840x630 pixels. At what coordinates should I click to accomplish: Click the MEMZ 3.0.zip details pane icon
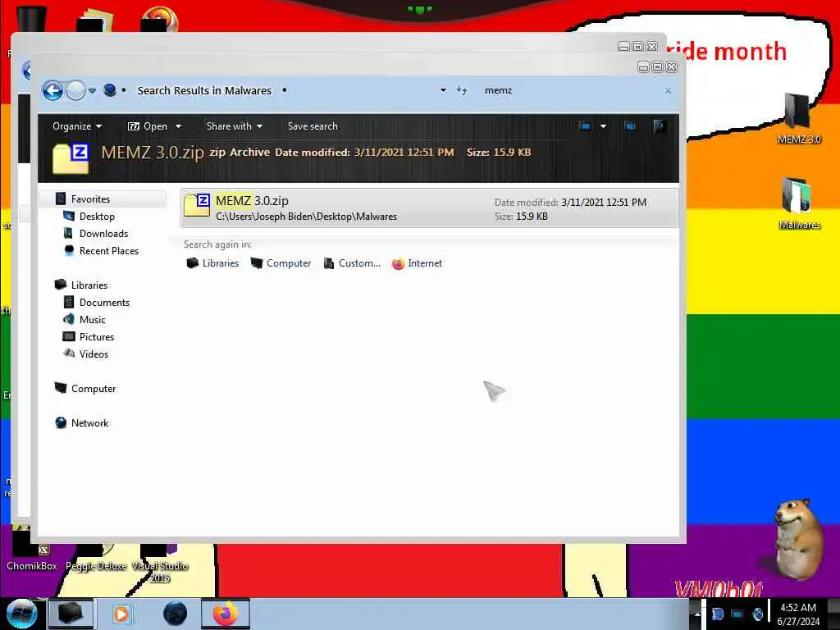71,158
